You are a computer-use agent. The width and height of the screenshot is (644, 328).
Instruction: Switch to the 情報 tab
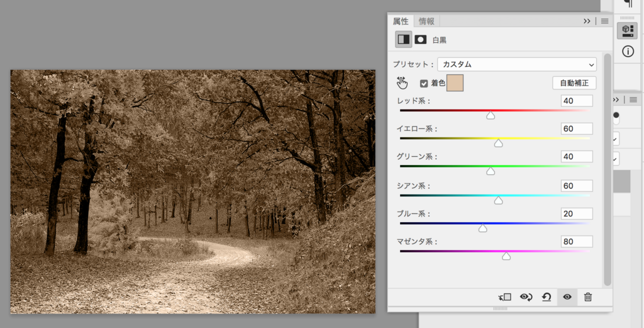pyautogui.click(x=426, y=21)
